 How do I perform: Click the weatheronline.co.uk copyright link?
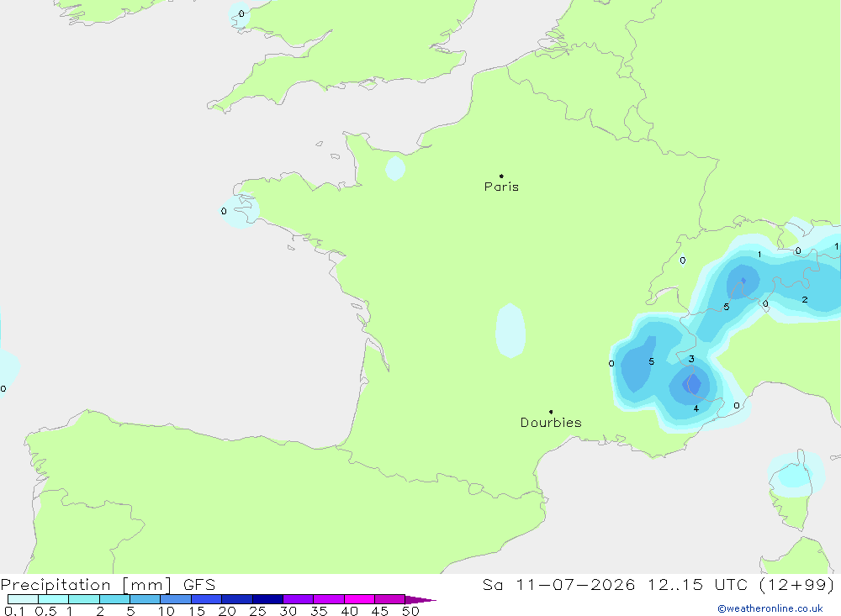(770, 608)
